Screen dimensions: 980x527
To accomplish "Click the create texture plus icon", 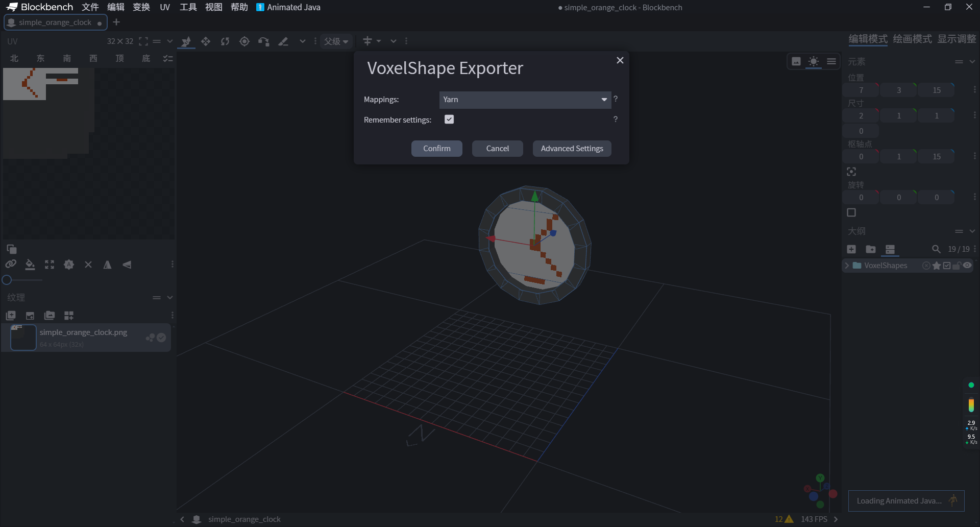I will coord(11,316).
